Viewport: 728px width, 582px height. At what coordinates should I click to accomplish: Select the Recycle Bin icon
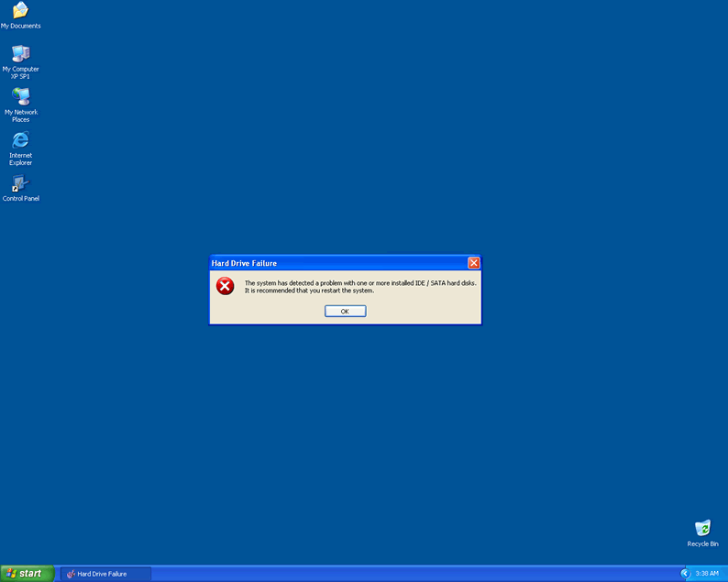pos(702,529)
